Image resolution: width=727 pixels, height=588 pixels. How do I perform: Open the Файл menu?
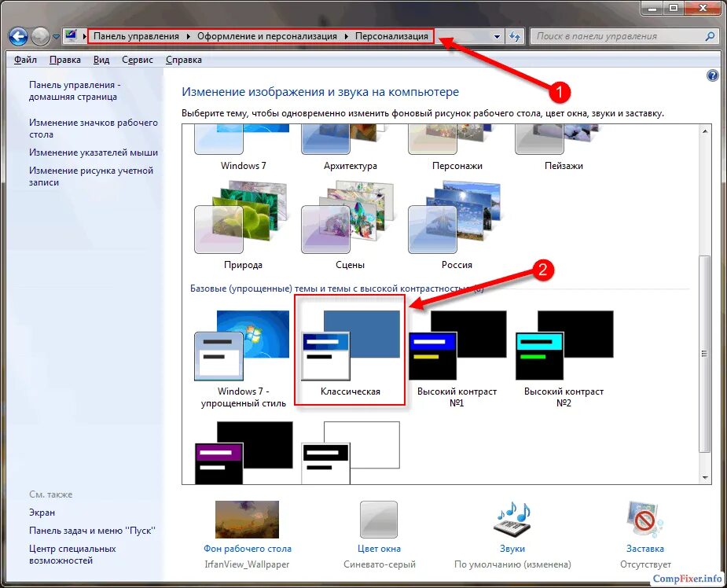25,60
